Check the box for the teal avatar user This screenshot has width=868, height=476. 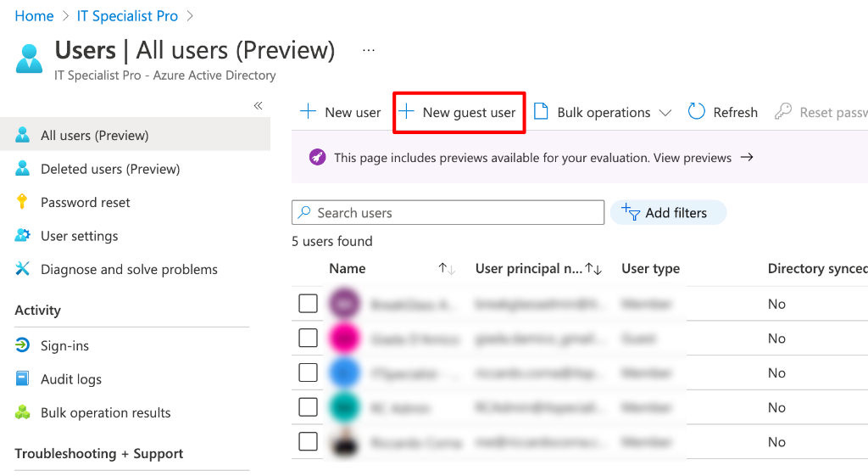click(308, 407)
